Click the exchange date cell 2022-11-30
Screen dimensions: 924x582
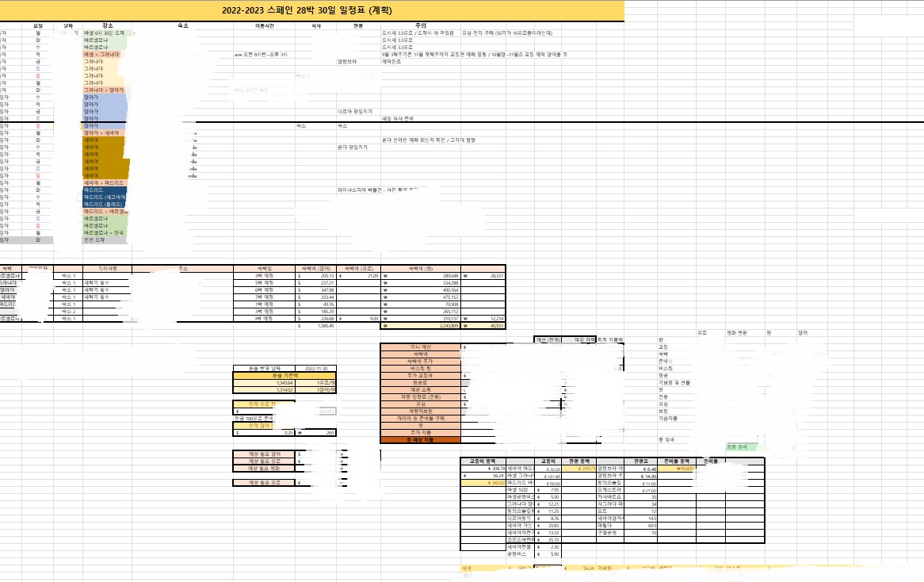tap(316, 369)
